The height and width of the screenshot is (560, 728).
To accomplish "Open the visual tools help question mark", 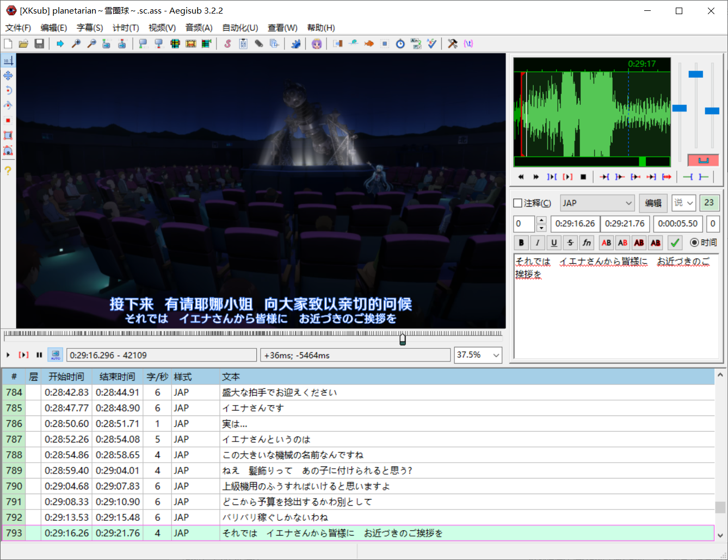I will point(8,170).
